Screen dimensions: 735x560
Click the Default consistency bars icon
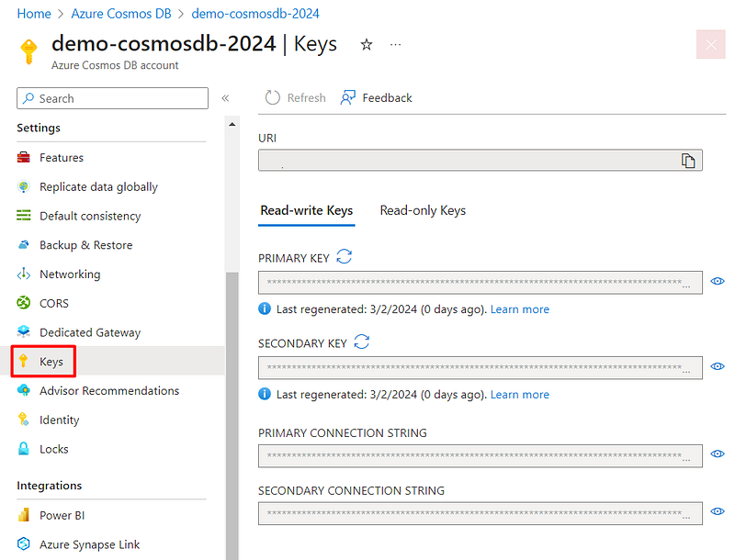coord(24,216)
